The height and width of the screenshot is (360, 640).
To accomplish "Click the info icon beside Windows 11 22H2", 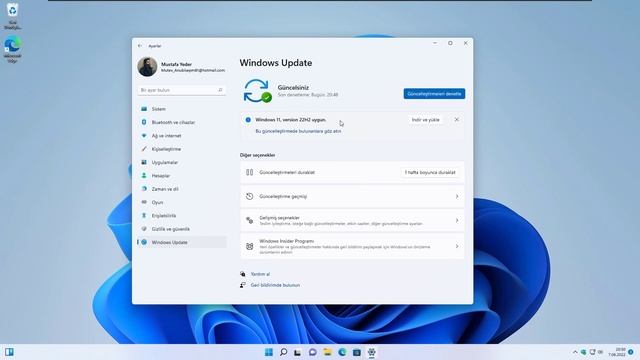I will (x=248, y=120).
